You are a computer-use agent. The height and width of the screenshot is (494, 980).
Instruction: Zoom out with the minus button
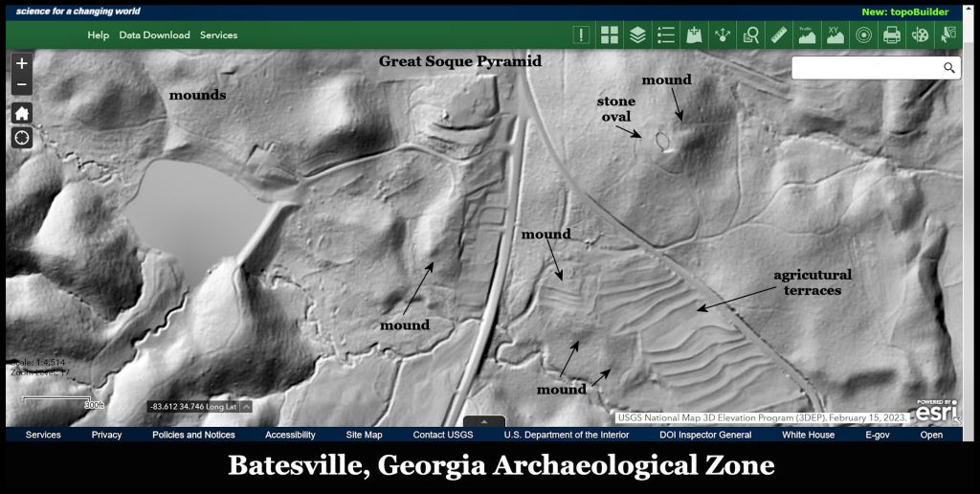(x=22, y=86)
